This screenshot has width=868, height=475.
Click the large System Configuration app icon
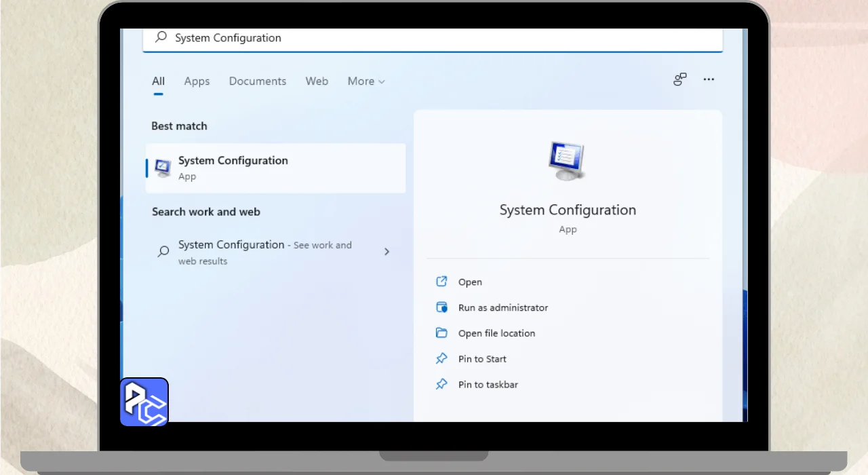pos(567,161)
